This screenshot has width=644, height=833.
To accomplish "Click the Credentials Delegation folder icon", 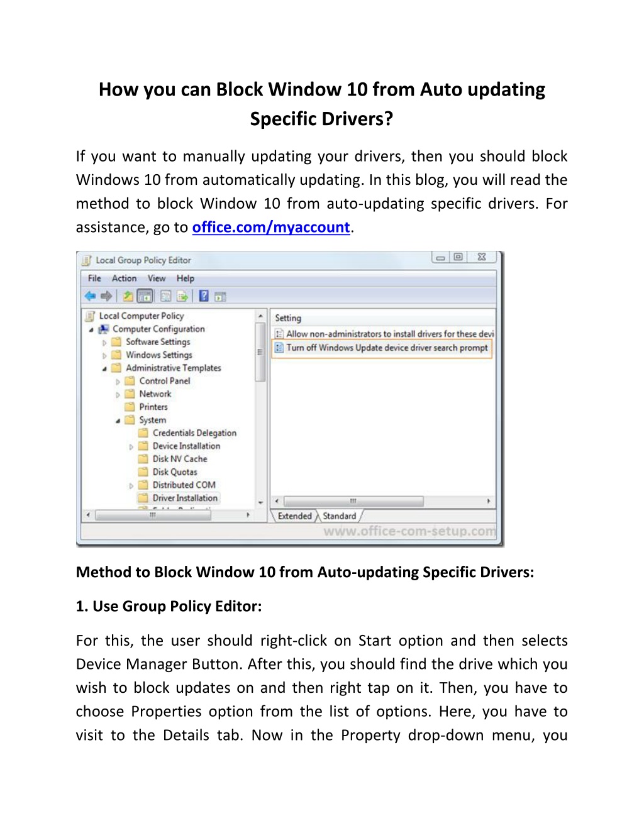I will pos(143,433).
